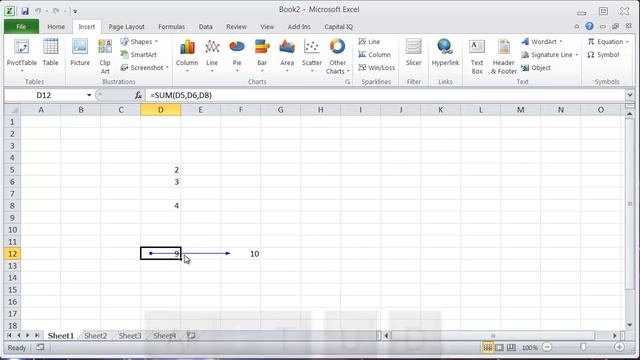Insert a Symbol

click(x=603, y=55)
